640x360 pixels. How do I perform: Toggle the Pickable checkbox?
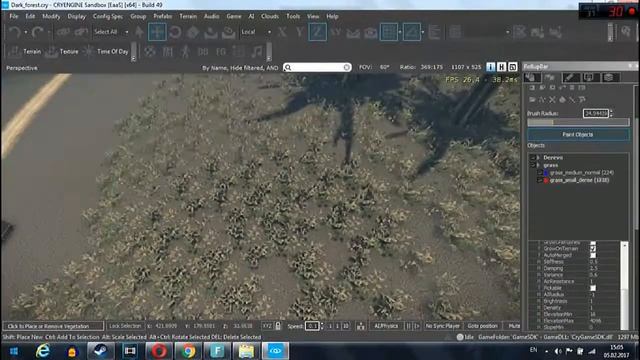click(x=593, y=288)
